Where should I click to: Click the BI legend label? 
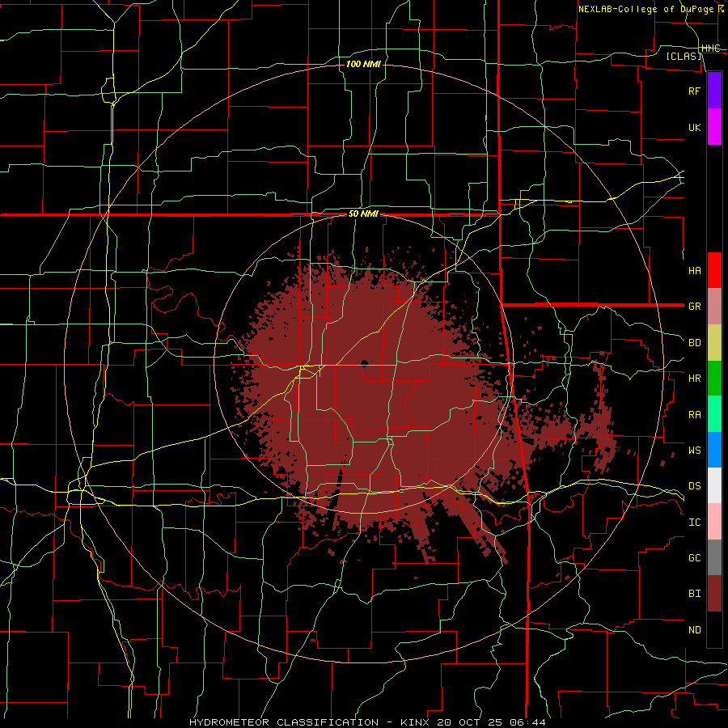694,594
